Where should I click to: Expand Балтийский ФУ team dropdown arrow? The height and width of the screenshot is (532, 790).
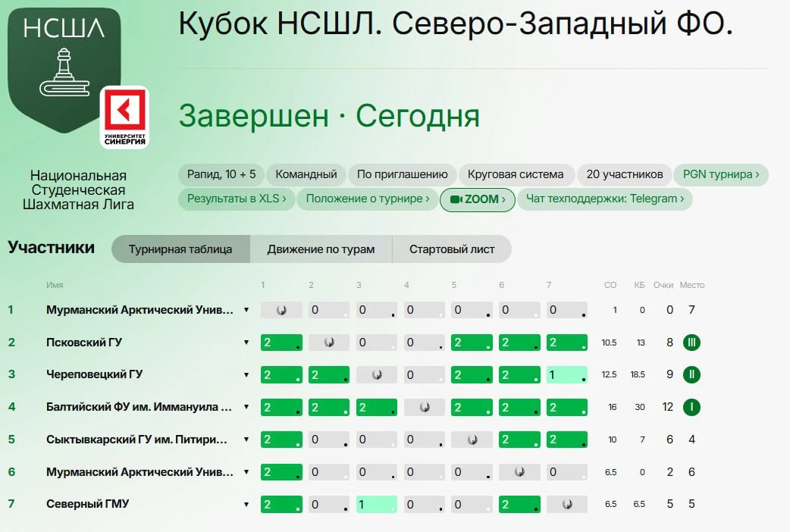tap(246, 407)
